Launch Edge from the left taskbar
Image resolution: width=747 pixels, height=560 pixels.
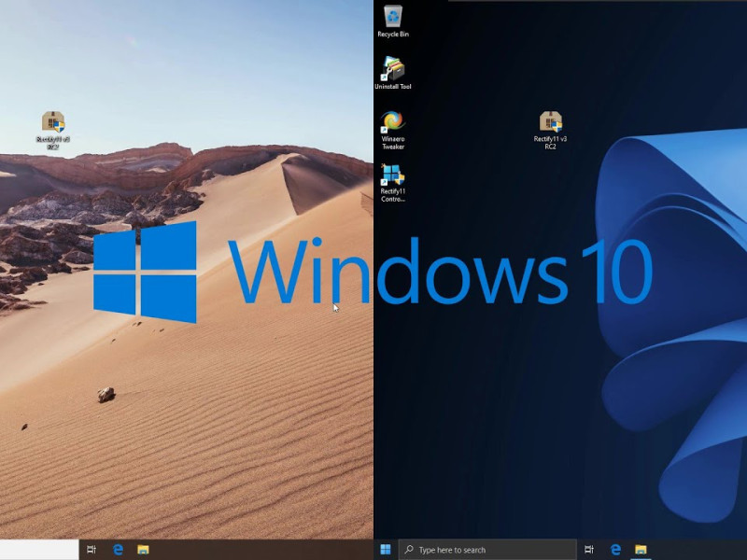click(x=118, y=550)
